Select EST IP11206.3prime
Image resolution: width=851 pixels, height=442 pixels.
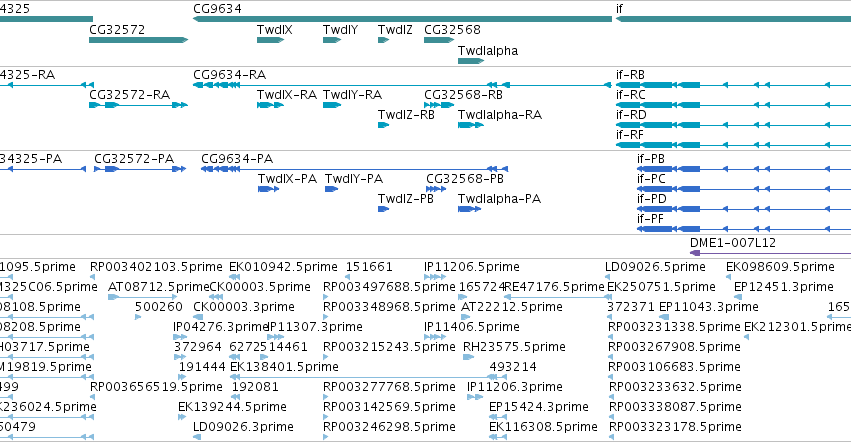515,387
